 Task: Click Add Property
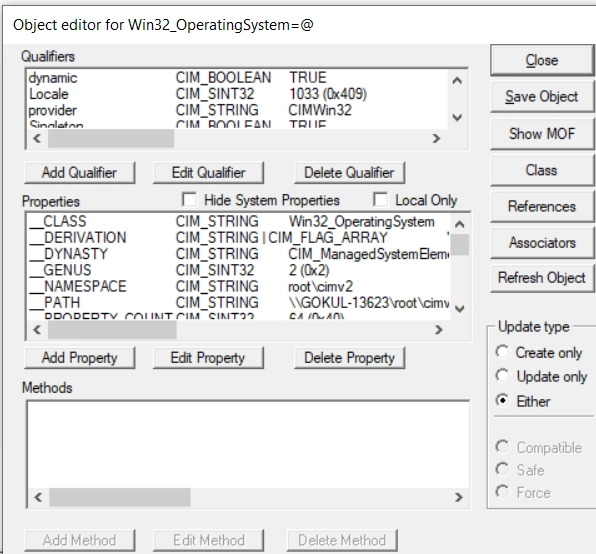pyautogui.click(x=79, y=358)
